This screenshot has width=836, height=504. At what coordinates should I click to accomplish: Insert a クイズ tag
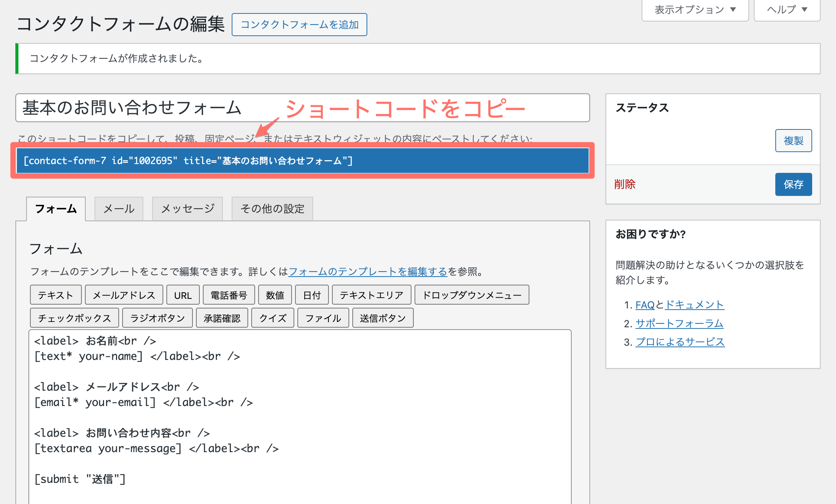[x=273, y=318]
